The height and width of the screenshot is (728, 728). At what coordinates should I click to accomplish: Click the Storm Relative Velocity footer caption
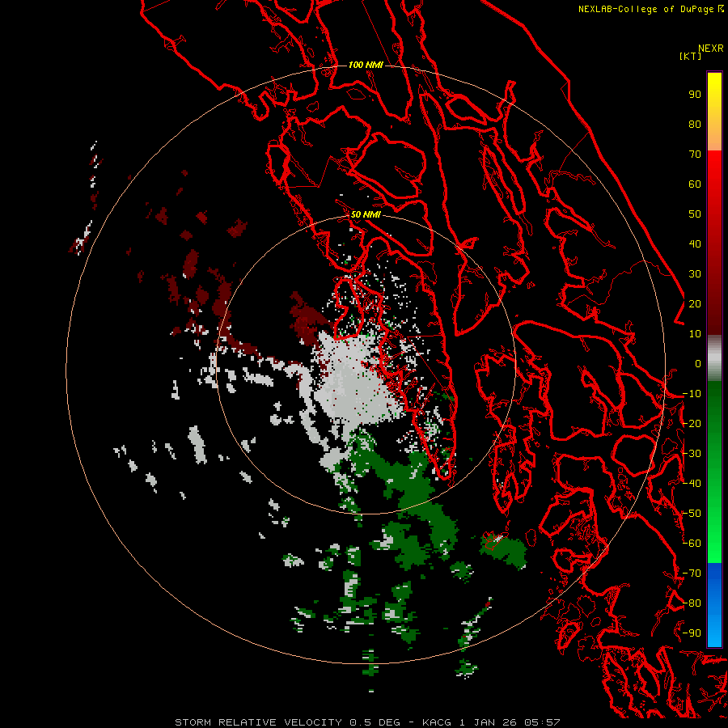point(367,722)
